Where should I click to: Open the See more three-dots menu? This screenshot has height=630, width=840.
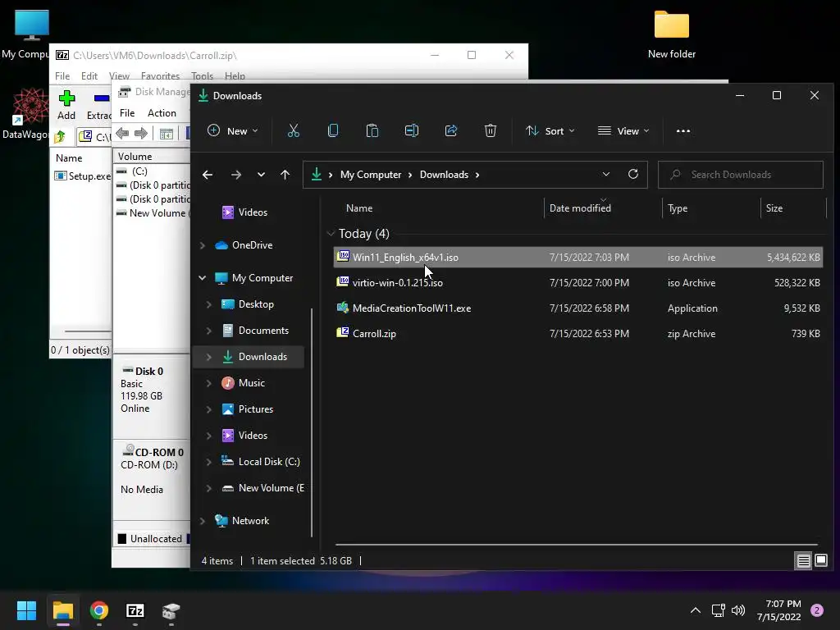[683, 130]
